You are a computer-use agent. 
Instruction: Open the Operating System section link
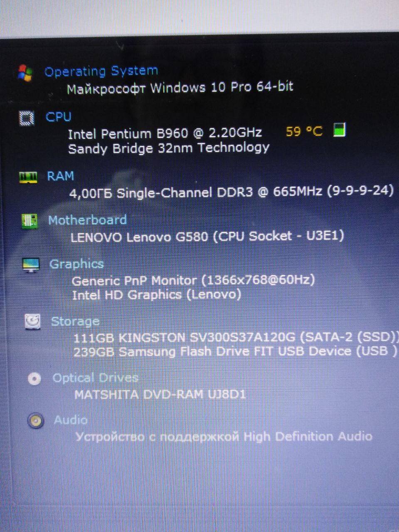(101, 71)
